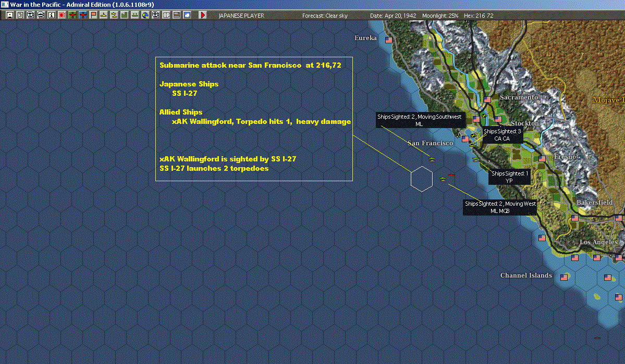625x364 pixels.
Task: Click the 'Hex: 216 72' status text
Action: 479,16
